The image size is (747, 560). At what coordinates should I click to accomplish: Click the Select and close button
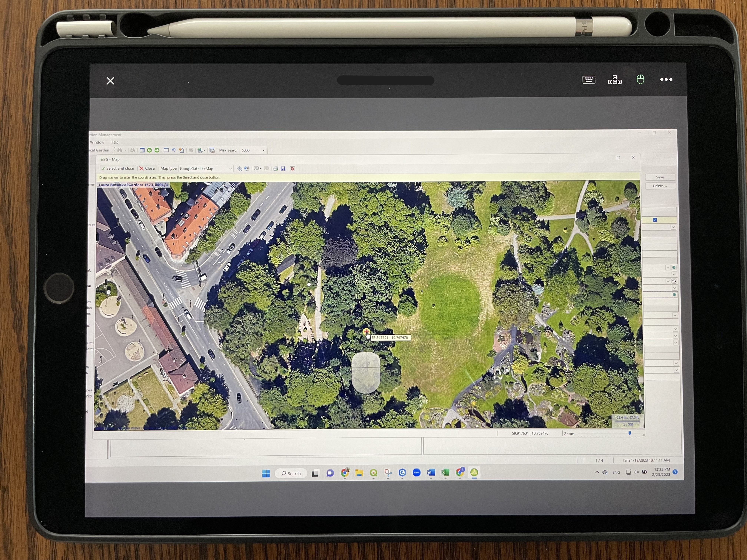(117, 169)
